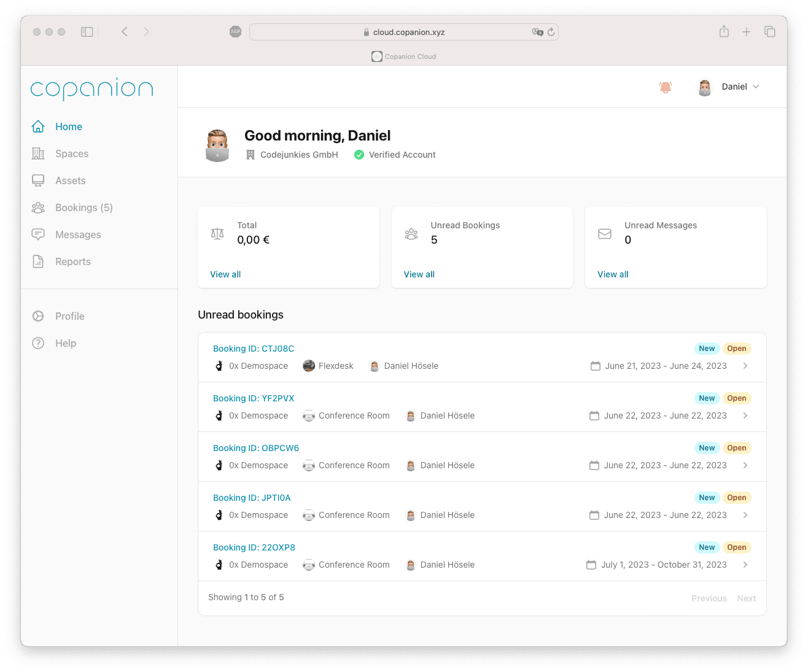This screenshot has height=672, width=808.
Task: Click the page reload icon
Action: (x=551, y=32)
